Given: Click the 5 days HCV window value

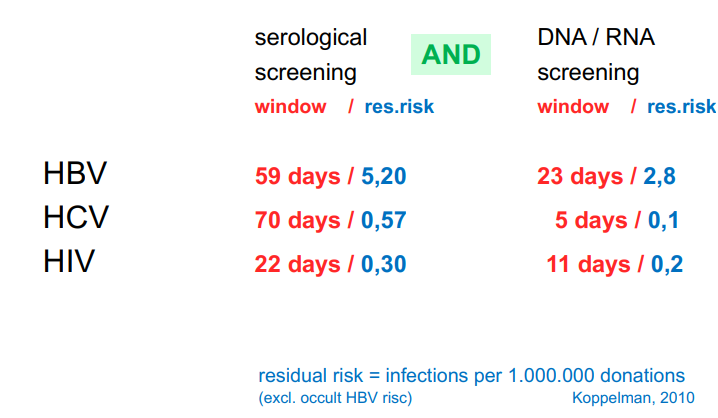Looking at the screenshot, I should [x=590, y=221].
